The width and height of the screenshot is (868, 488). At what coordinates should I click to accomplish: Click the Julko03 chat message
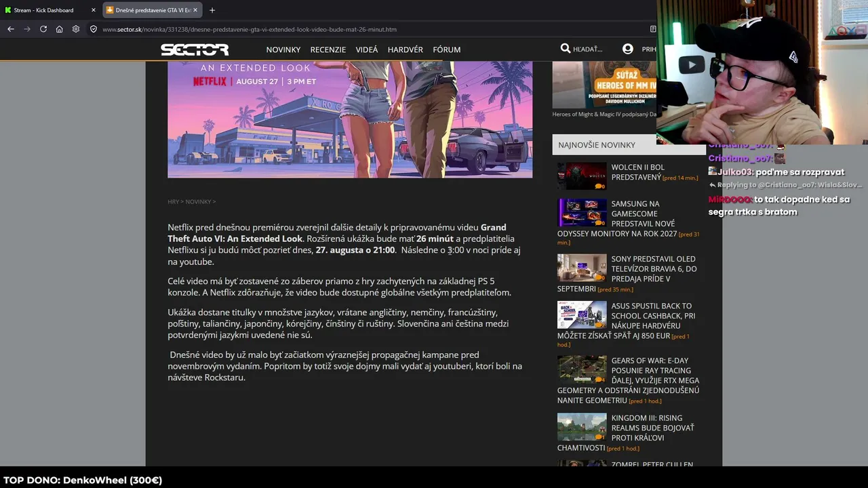(x=776, y=172)
